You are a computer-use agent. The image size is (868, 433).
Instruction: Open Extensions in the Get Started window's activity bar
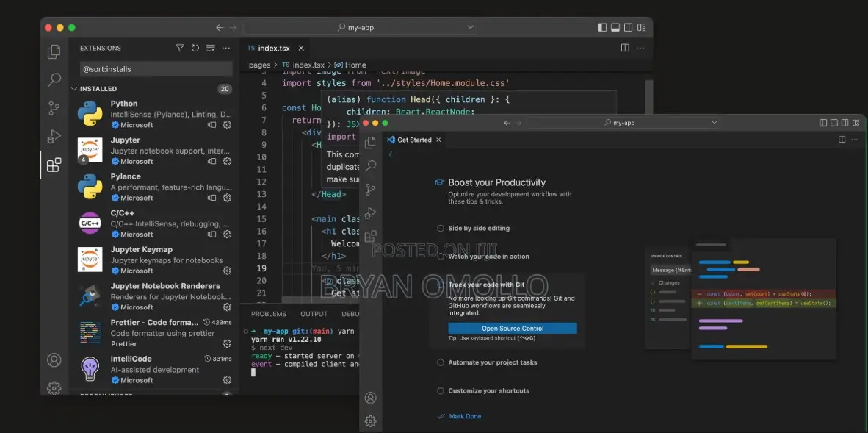371,236
